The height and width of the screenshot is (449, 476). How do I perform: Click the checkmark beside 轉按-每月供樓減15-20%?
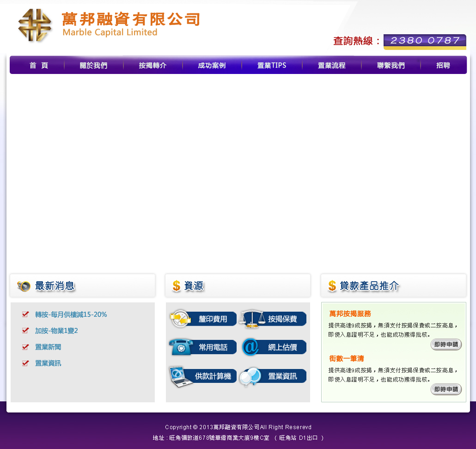pos(25,314)
